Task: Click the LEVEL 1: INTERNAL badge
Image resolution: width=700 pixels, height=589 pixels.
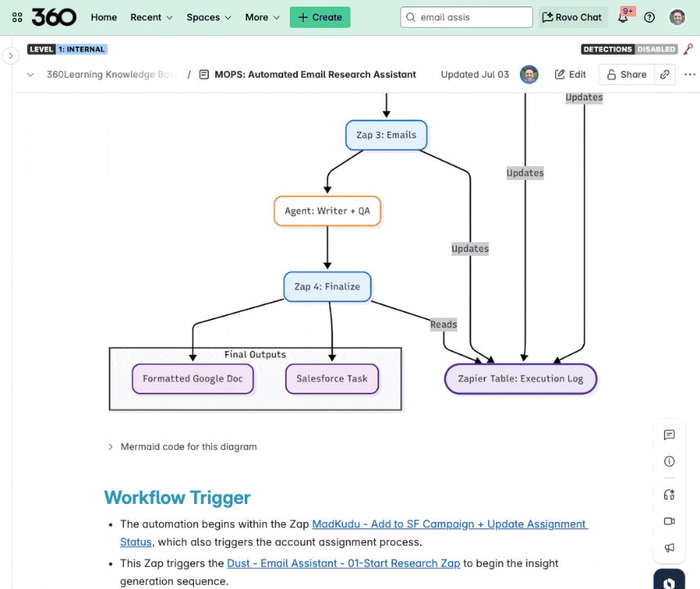Action: 67,49
